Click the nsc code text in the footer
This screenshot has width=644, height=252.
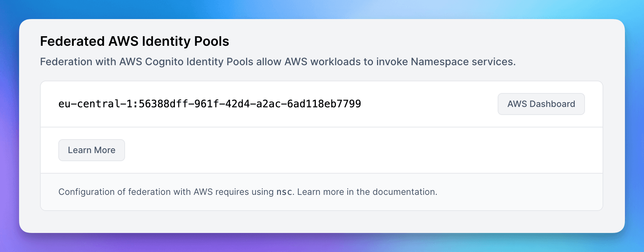[x=284, y=192]
